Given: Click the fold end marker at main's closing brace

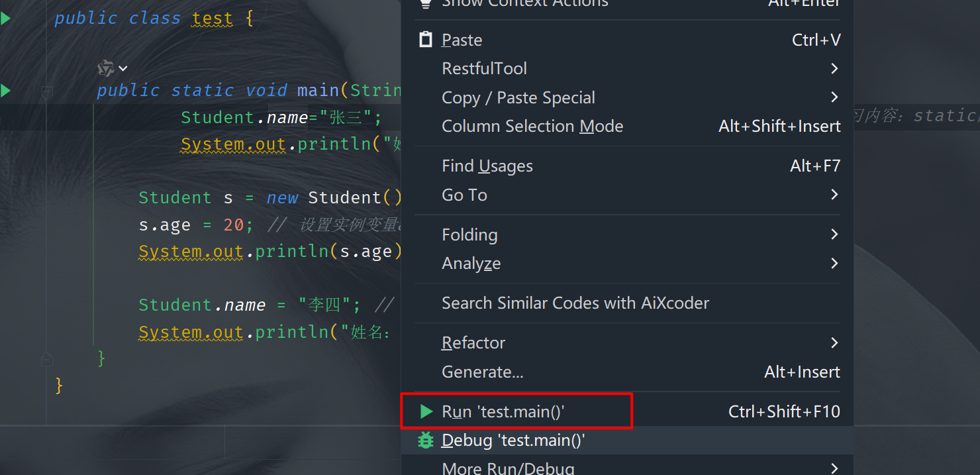Looking at the screenshot, I should [x=46, y=360].
